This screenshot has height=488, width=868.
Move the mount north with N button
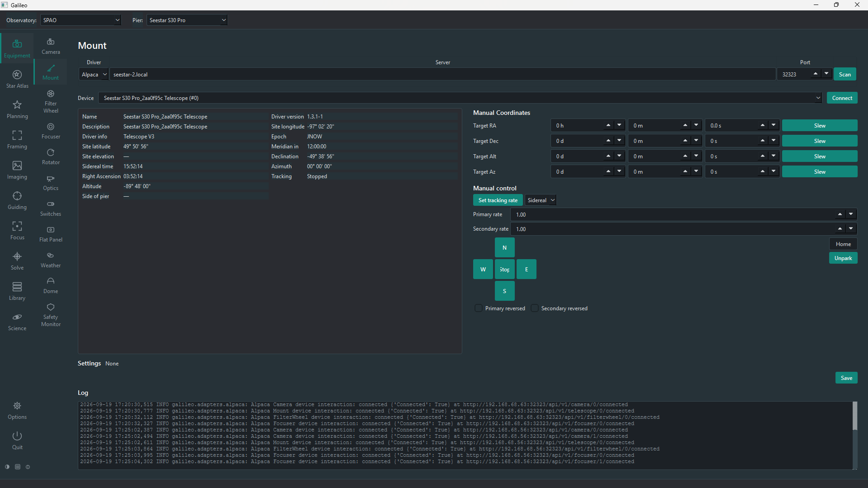505,248
